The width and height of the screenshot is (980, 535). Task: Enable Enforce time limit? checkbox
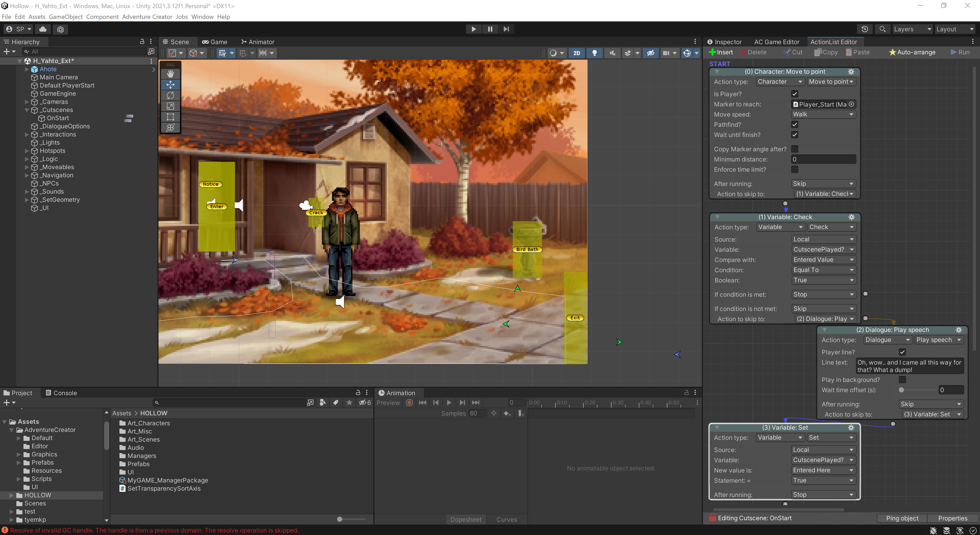[x=794, y=170]
